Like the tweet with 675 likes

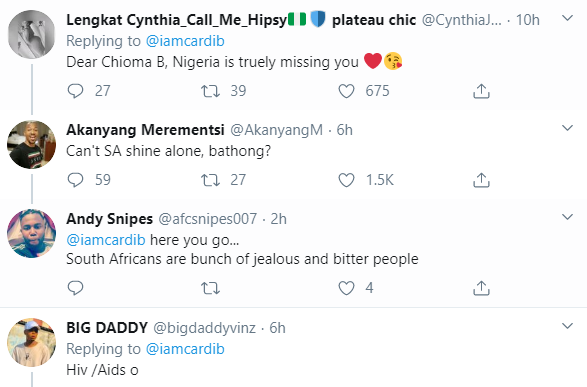point(346,91)
